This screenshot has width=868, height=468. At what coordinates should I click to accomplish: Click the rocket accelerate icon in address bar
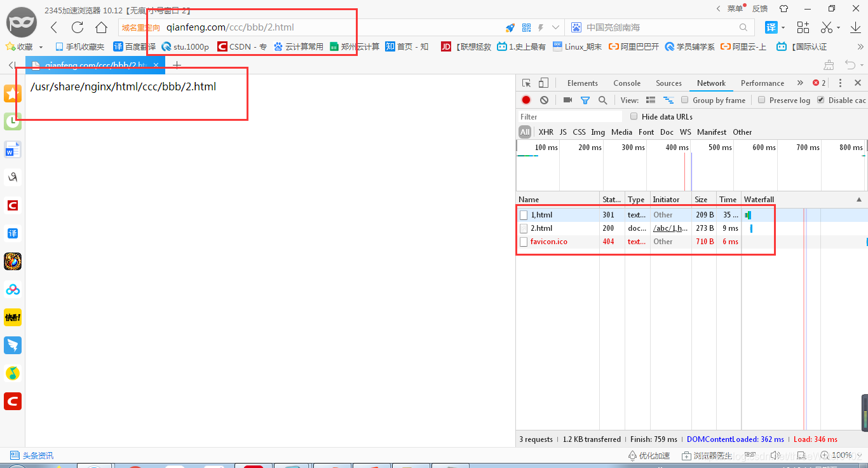[x=510, y=27]
